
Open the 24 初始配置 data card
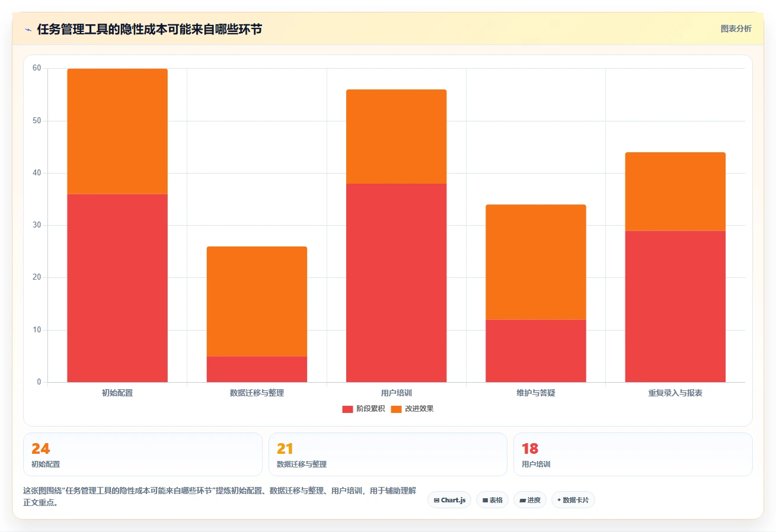[143, 454]
